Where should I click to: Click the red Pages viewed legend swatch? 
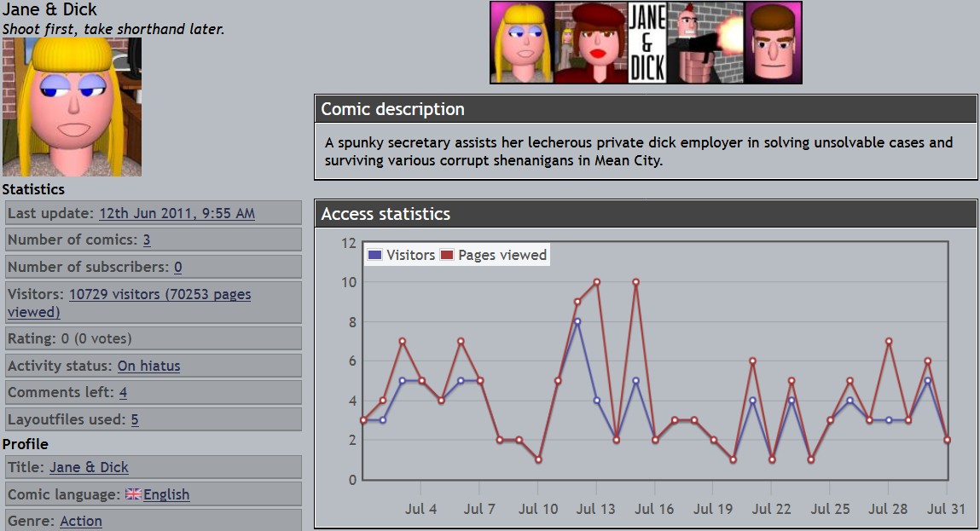coord(447,255)
